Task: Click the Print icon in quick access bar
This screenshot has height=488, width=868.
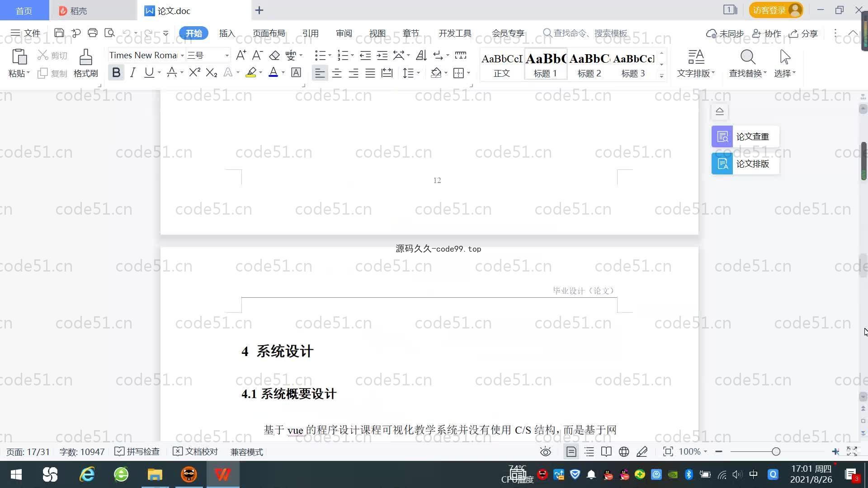Action: [x=93, y=33]
